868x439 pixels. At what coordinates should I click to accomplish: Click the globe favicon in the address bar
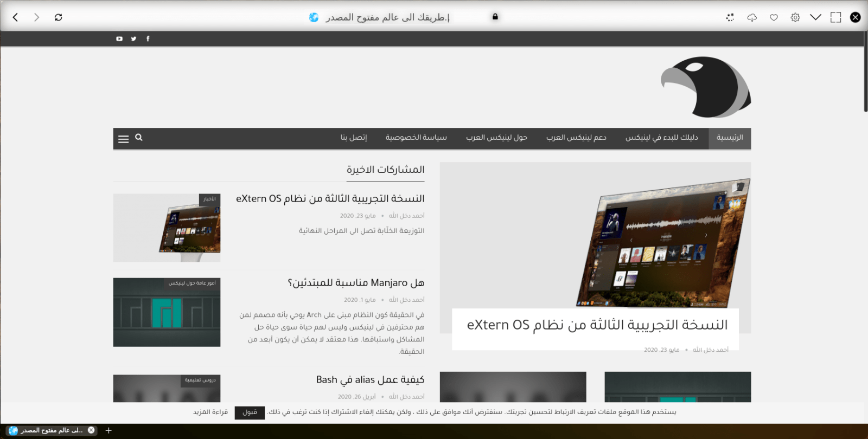(x=314, y=17)
